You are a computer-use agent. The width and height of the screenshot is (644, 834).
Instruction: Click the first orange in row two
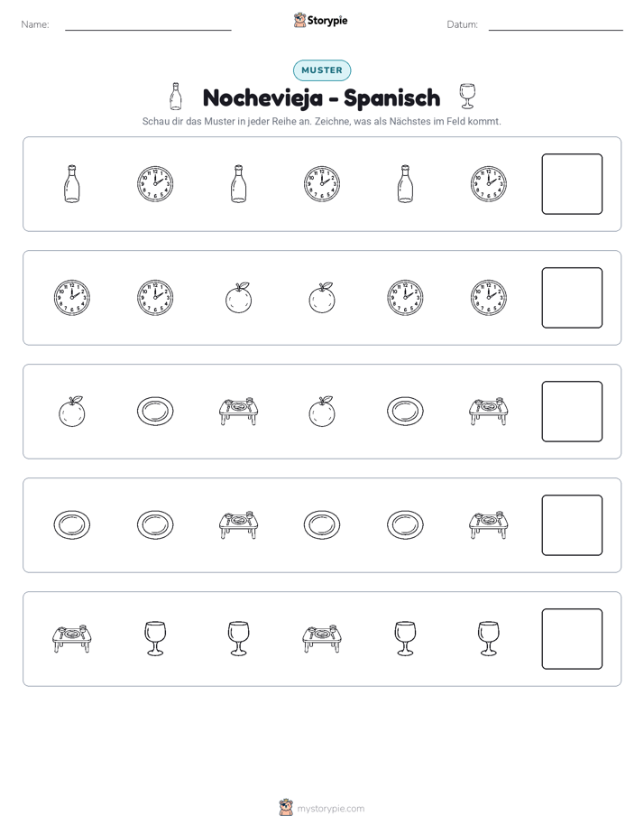pyautogui.click(x=239, y=298)
